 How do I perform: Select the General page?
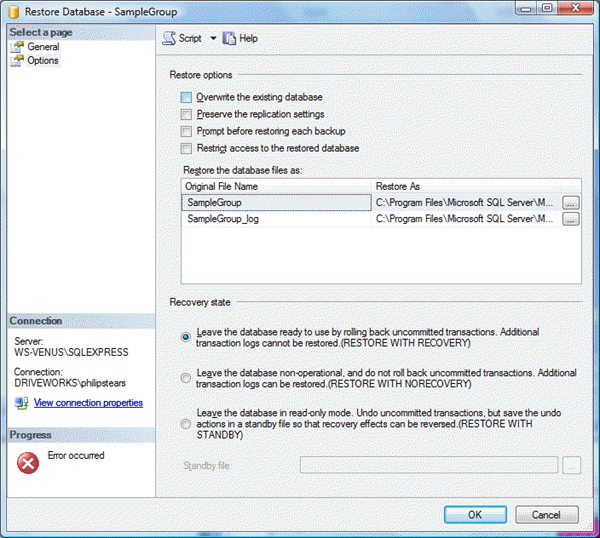tap(42, 46)
